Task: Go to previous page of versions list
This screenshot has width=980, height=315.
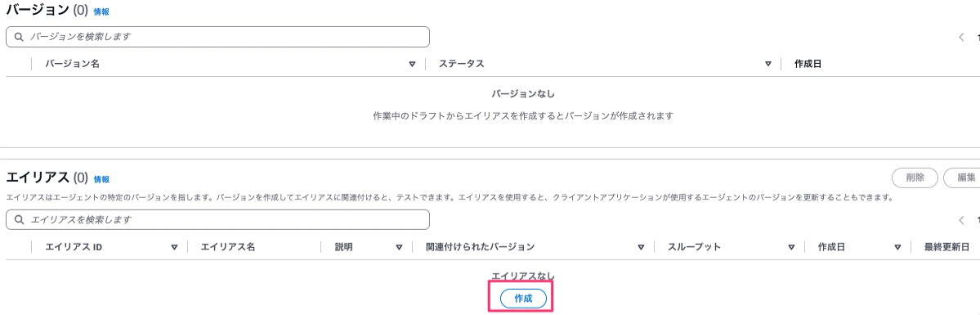Action: [x=962, y=37]
